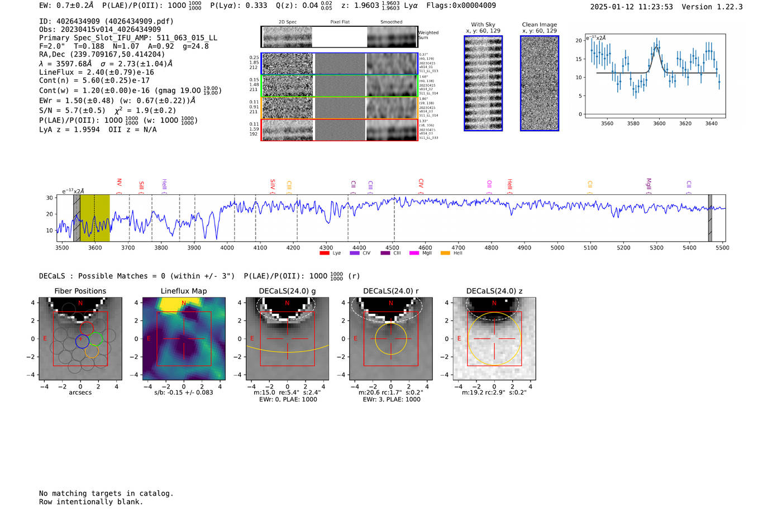Click the purple MgII line marker

point(649,184)
